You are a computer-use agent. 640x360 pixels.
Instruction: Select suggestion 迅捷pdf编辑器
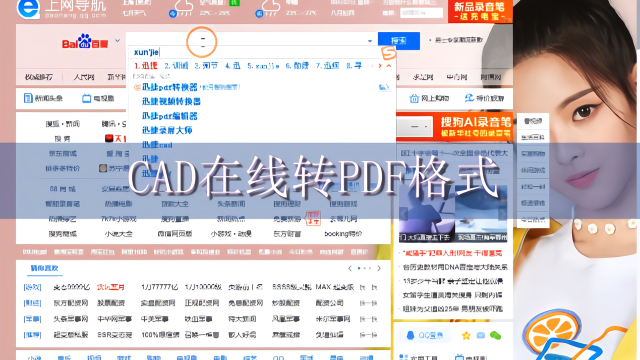pyautogui.click(x=169, y=116)
